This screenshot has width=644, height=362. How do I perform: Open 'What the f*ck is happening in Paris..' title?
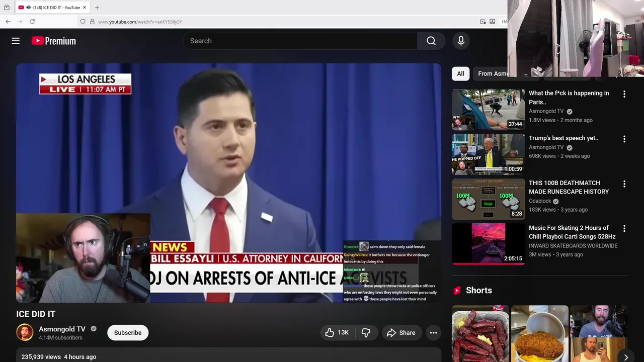[569, 98]
